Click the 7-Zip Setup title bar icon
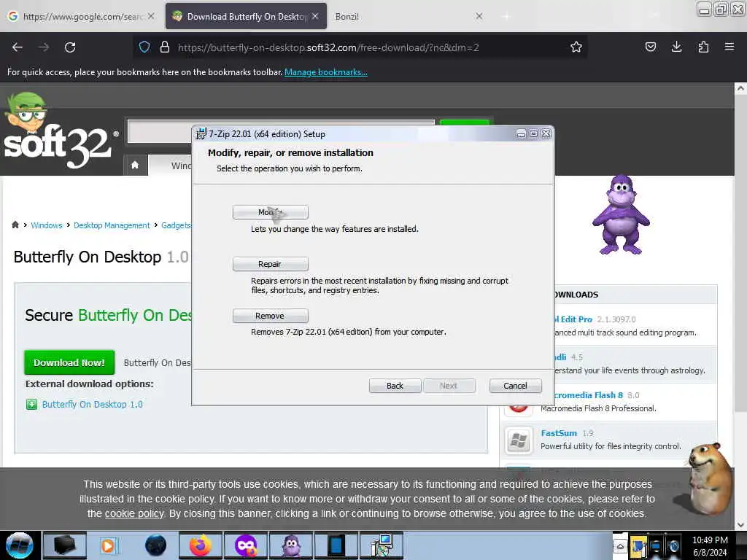The width and height of the screenshot is (747, 560). click(x=201, y=134)
